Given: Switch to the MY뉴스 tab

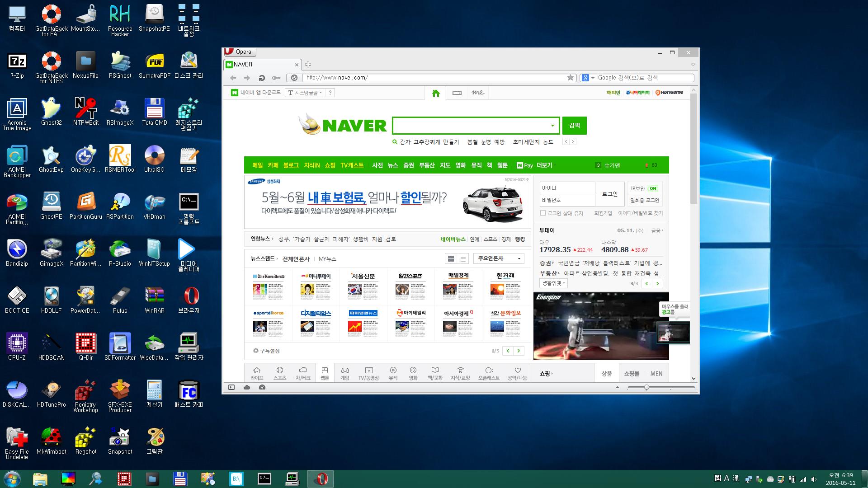Looking at the screenshot, I should pyautogui.click(x=327, y=259).
